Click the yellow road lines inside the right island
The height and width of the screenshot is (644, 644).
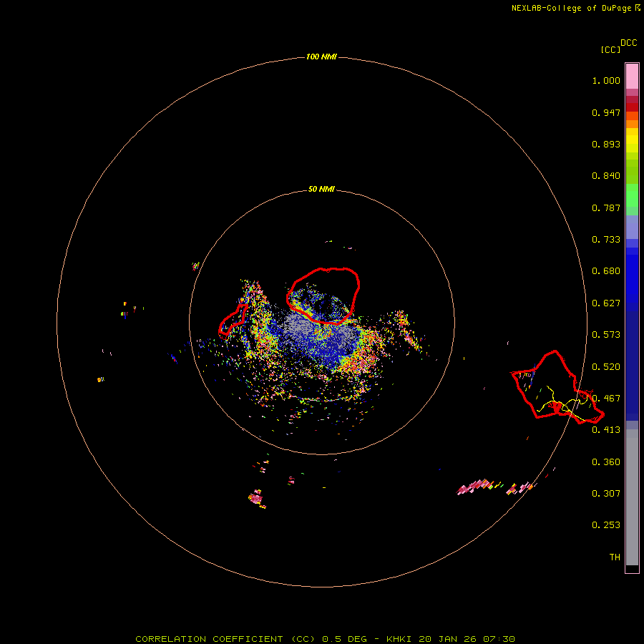coord(563,404)
